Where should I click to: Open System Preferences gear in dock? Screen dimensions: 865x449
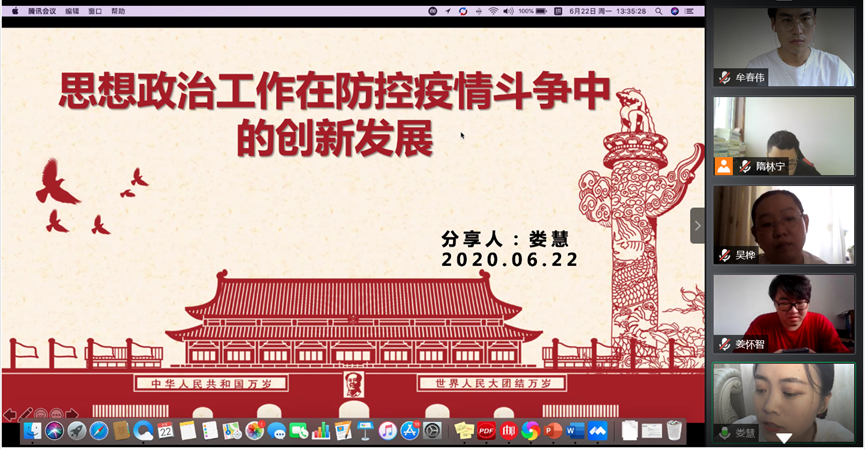tap(432, 431)
